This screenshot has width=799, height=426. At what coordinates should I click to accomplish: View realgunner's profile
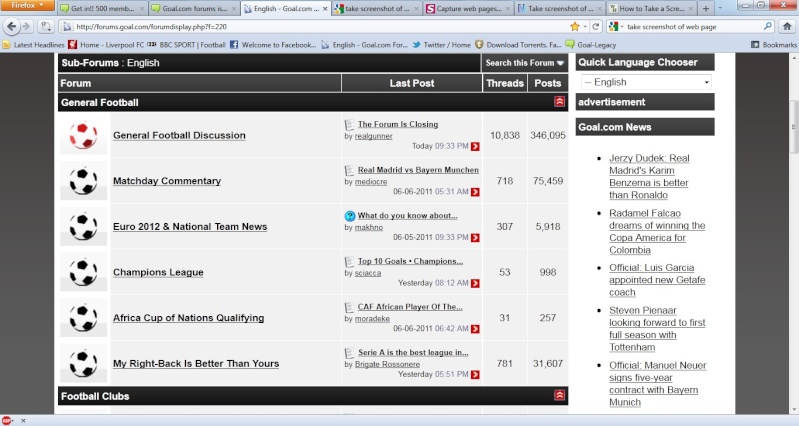coord(374,137)
